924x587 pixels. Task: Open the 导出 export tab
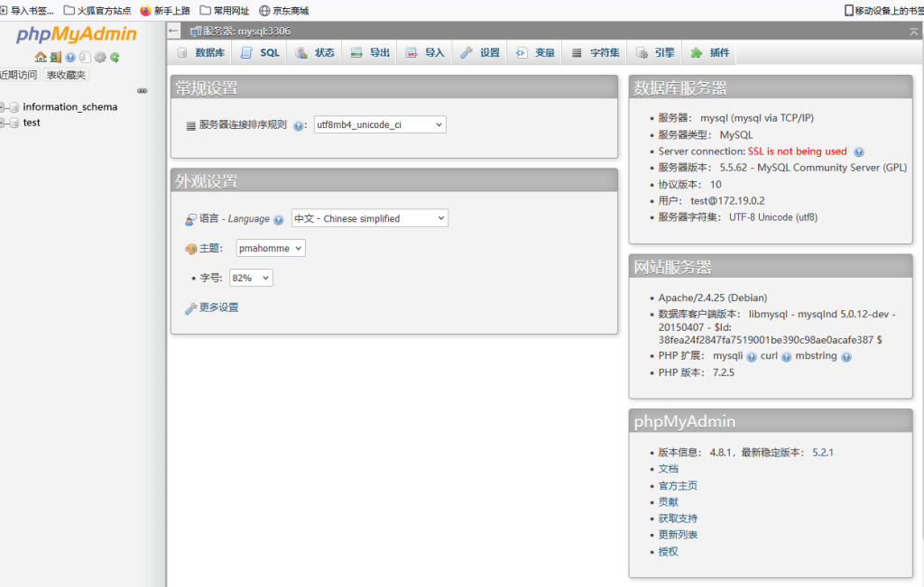(369, 52)
